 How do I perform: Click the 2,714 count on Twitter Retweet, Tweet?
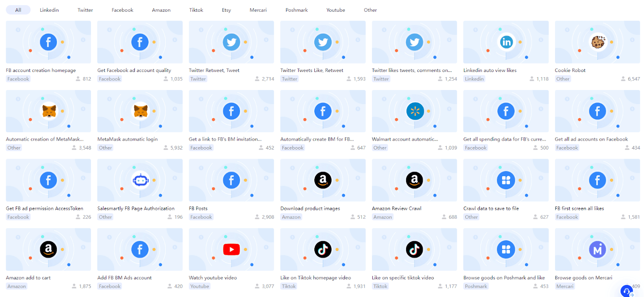[x=268, y=79]
